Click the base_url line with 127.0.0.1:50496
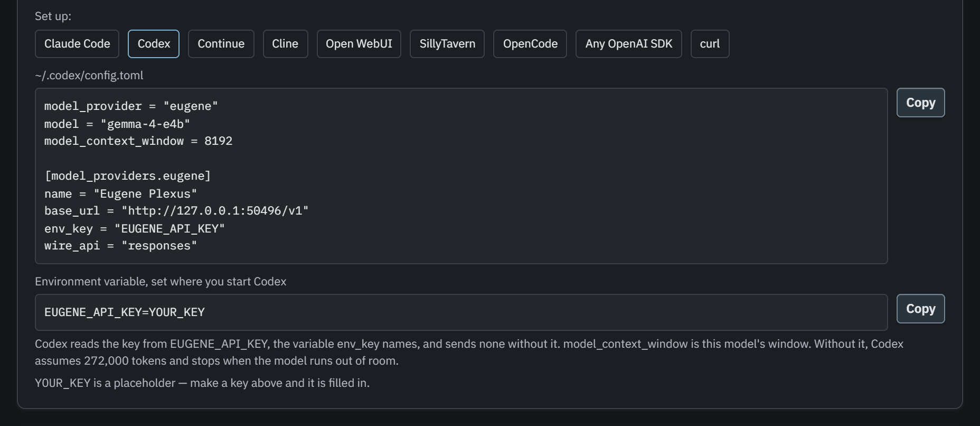The image size is (980, 426). [x=176, y=211]
